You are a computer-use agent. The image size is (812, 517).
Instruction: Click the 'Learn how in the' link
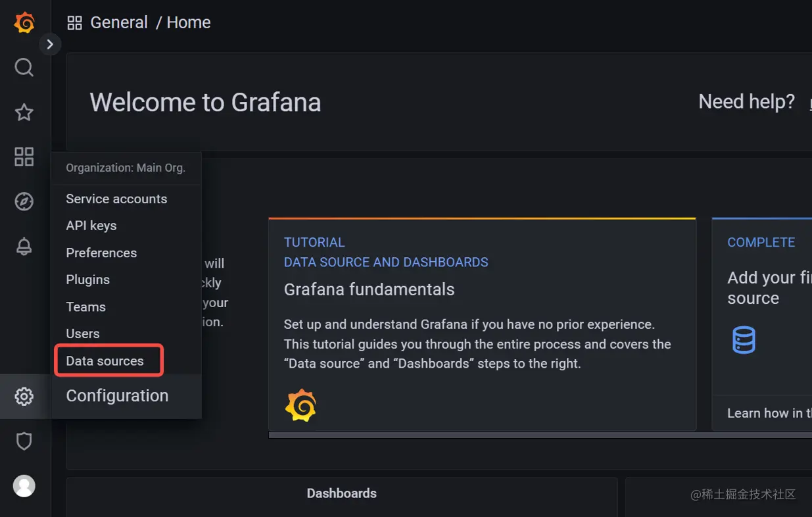[x=769, y=413]
